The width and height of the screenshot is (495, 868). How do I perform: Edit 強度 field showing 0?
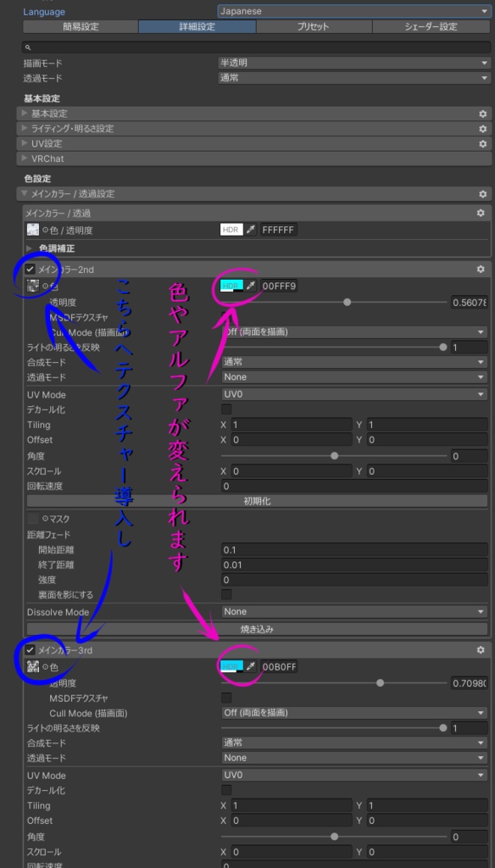[x=354, y=580]
